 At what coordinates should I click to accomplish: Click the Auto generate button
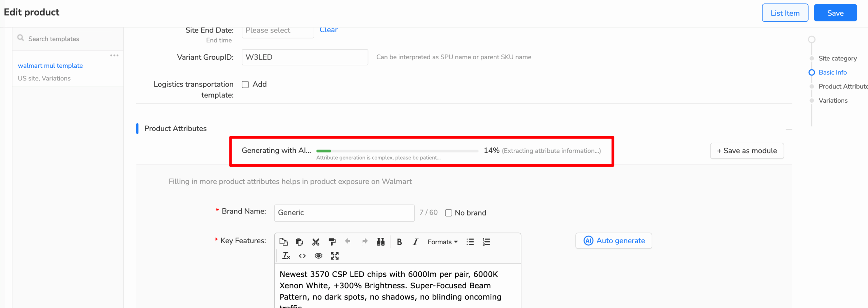pyautogui.click(x=614, y=241)
